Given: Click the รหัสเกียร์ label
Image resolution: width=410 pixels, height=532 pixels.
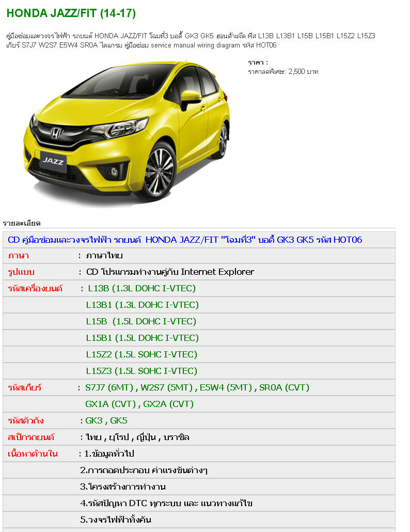Looking at the screenshot, I should point(25,387).
